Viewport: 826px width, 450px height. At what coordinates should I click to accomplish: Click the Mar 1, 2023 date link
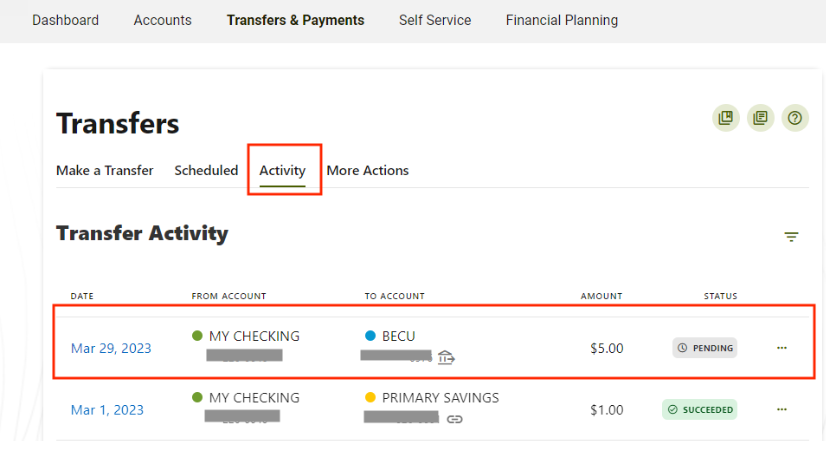coord(107,410)
